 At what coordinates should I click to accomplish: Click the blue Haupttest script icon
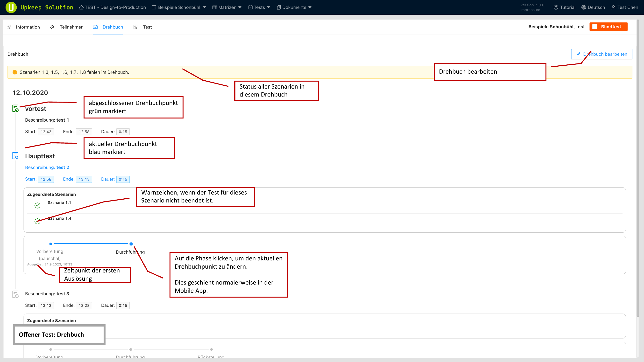click(x=15, y=156)
